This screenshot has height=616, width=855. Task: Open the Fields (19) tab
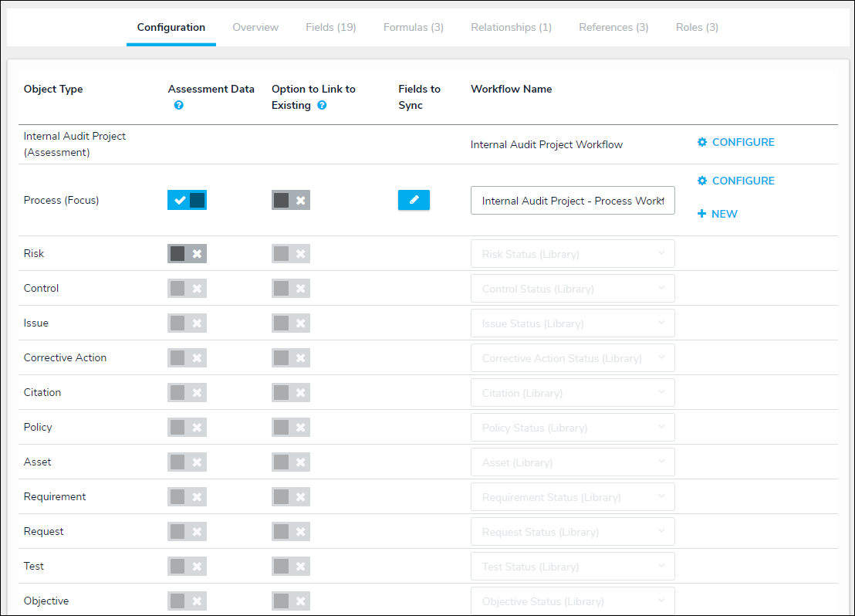[x=330, y=27]
